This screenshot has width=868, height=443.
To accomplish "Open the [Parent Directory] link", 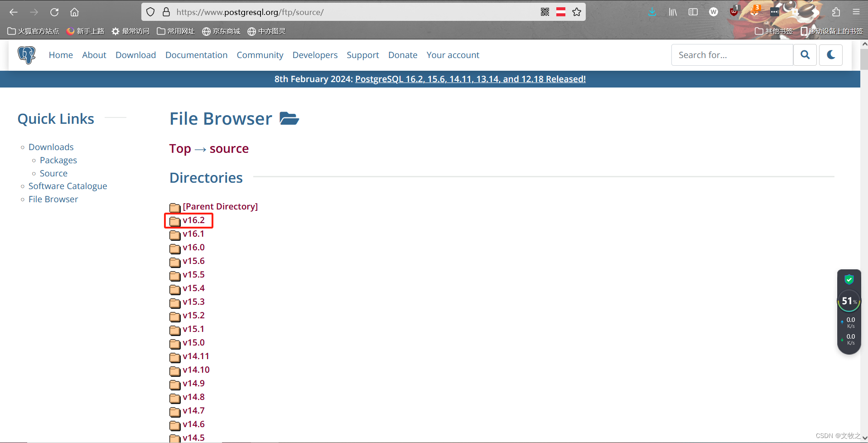I will click(220, 206).
